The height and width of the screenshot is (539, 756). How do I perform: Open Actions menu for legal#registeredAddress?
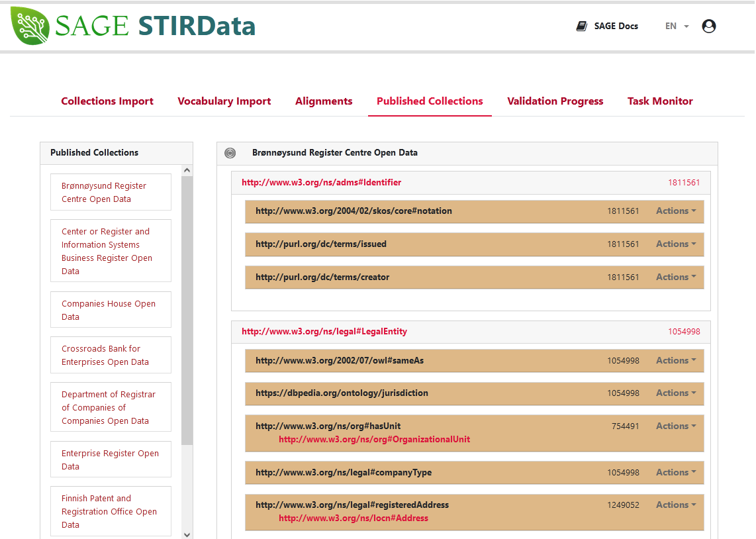coord(676,505)
